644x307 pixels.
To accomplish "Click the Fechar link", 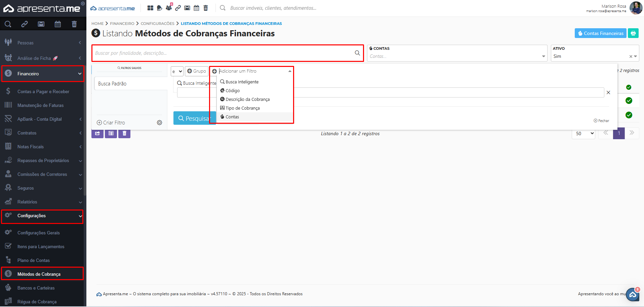I will pos(601,121).
